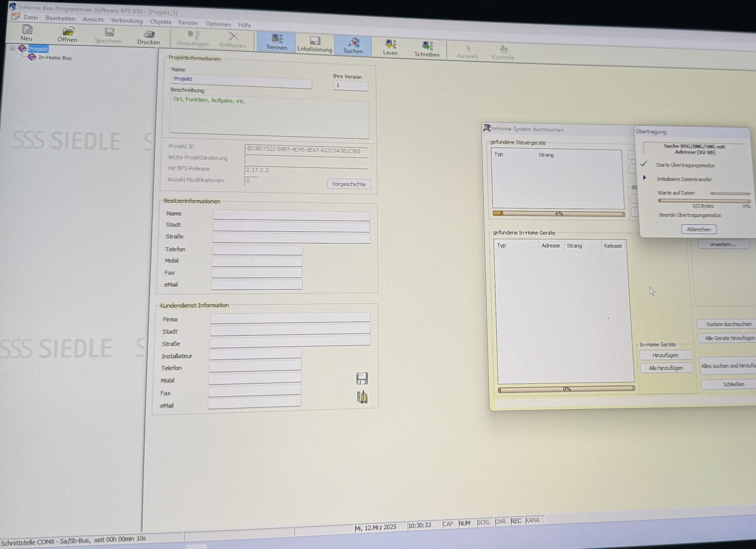Image resolution: width=756 pixels, height=549 pixels.
Task: Click Strang column header in Steuergeräte list
Action: tap(546, 155)
